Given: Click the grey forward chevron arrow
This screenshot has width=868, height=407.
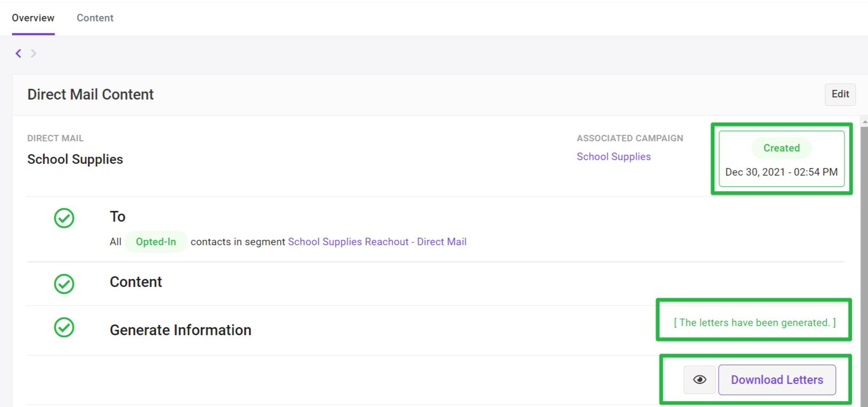Looking at the screenshot, I should pyautogui.click(x=34, y=53).
